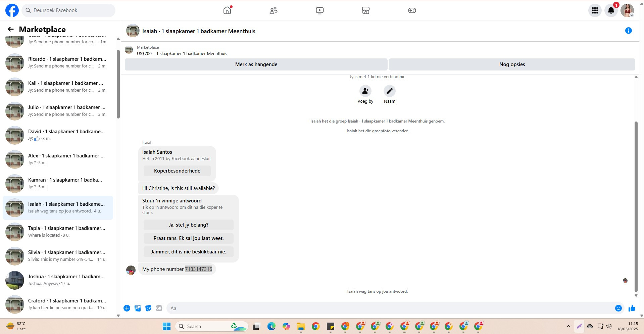This screenshot has height=334, width=644.
Task: Open the David conversation
Action: [x=58, y=135]
